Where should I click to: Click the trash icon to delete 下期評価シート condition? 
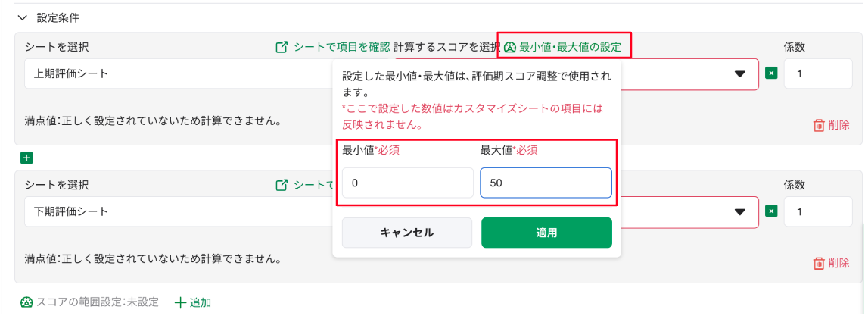(x=818, y=263)
